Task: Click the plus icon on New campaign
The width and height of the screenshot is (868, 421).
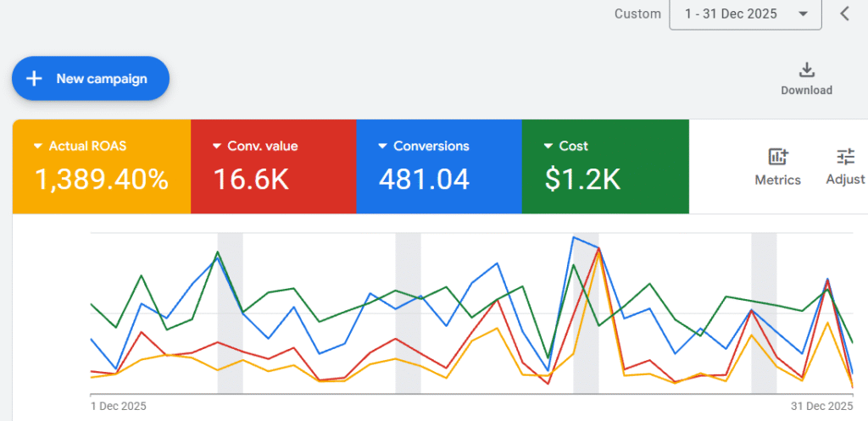Action: click(34, 79)
